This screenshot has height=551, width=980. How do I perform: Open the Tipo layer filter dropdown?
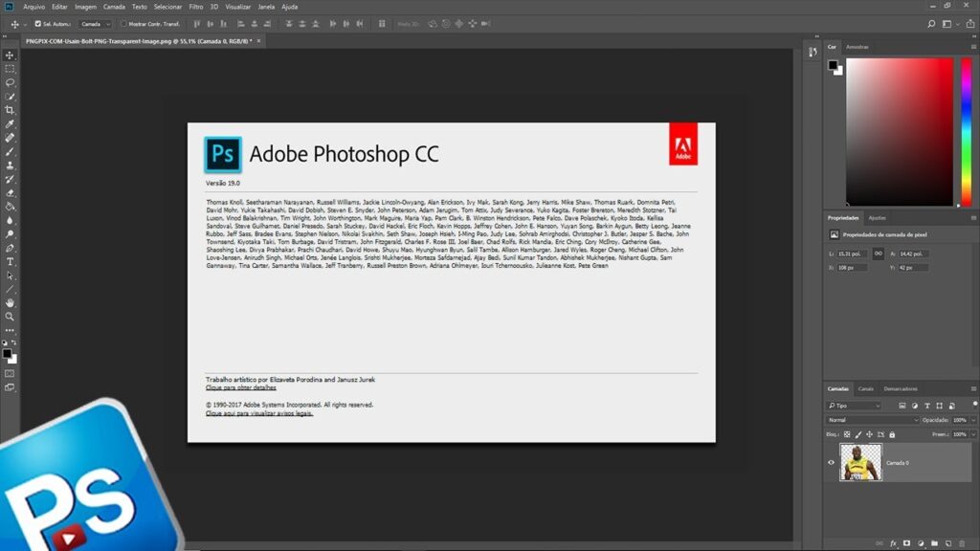[x=854, y=406]
